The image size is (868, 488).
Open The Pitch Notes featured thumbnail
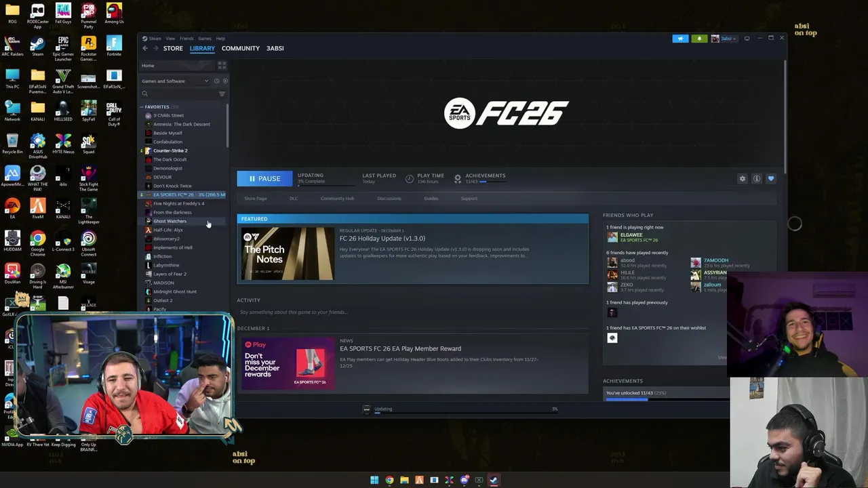tap(288, 253)
